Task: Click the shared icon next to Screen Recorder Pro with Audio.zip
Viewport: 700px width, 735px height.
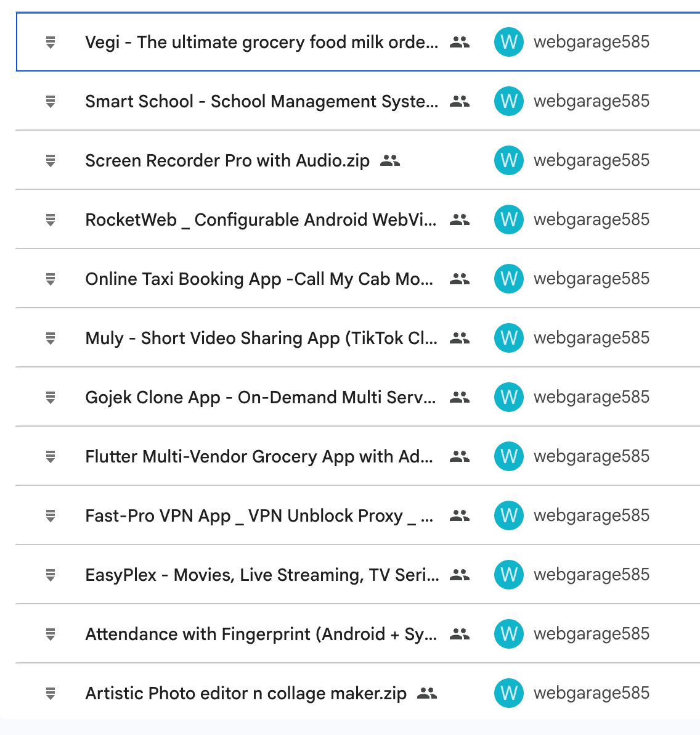Action: [x=390, y=161]
